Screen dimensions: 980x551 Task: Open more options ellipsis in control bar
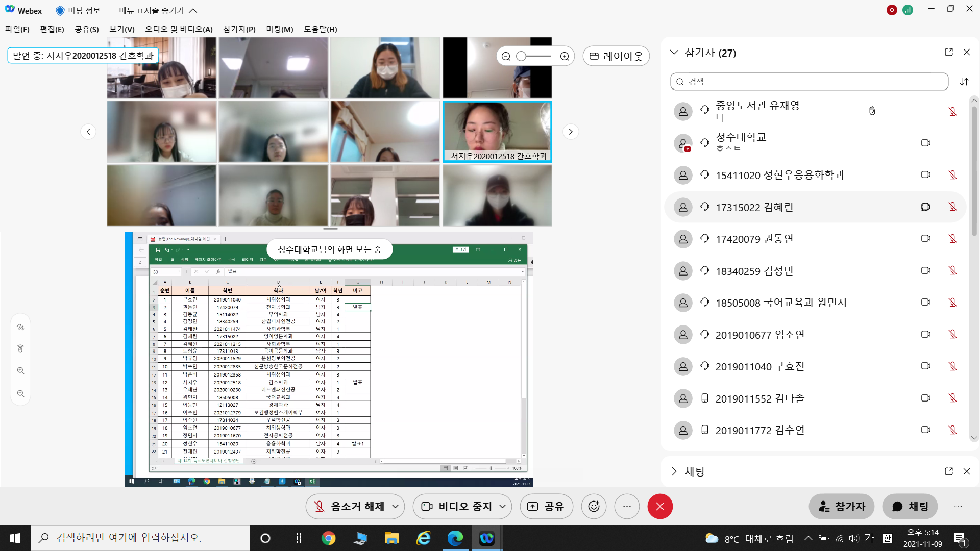627,506
